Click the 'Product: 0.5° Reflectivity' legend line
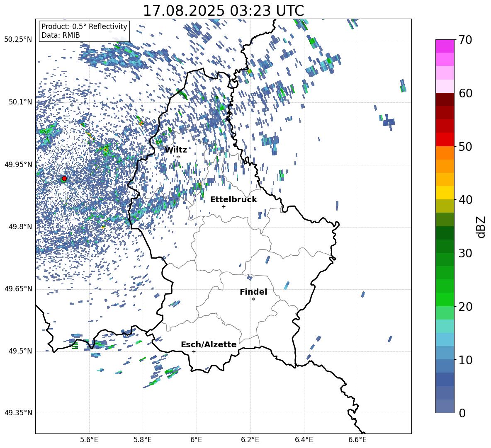 (x=84, y=27)
